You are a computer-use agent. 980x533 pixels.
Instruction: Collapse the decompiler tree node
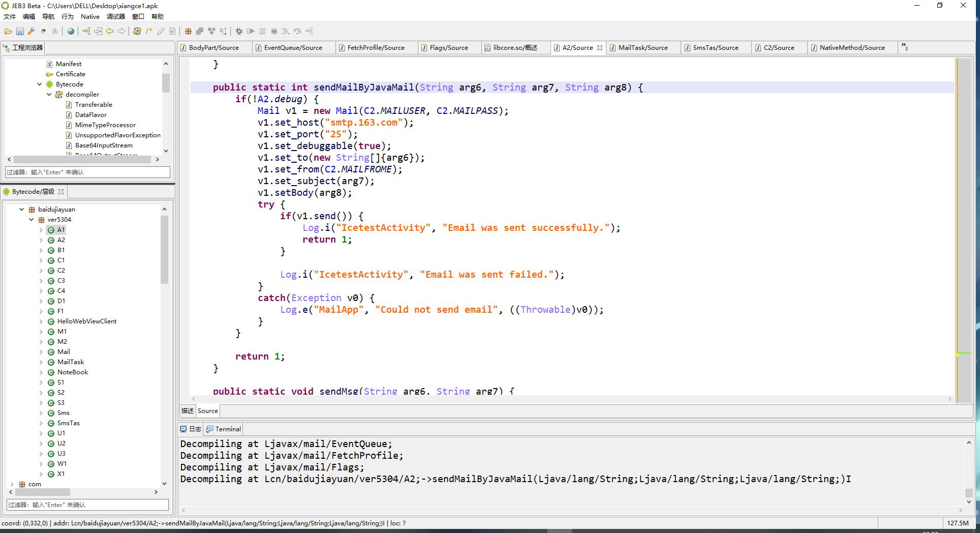click(49, 95)
